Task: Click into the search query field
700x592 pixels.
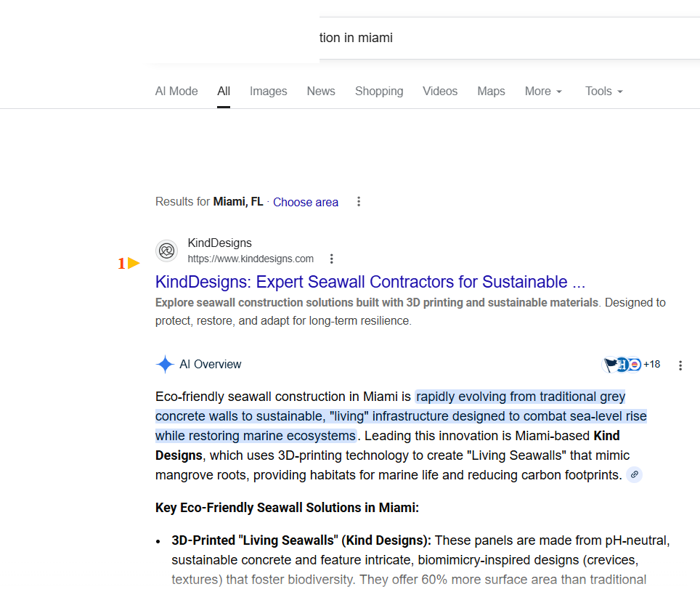Action: coord(472,38)
